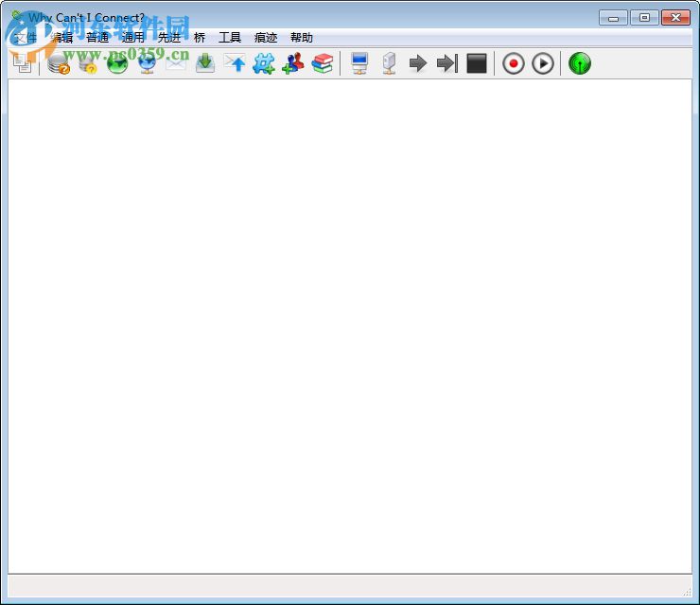This screenshot has width=700, height=605.
Task: Click the grey database icon with yellow question badge
Action: 88,63
